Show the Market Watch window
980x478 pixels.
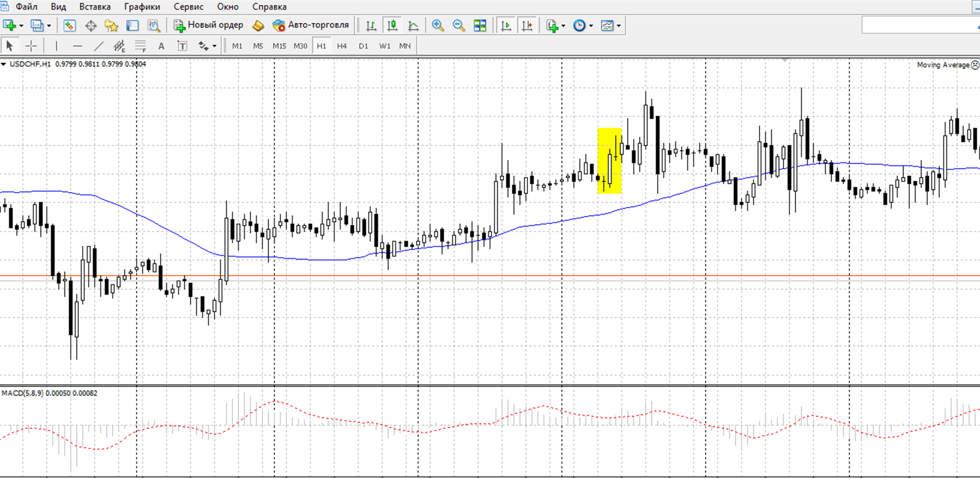tap(69, 25)
